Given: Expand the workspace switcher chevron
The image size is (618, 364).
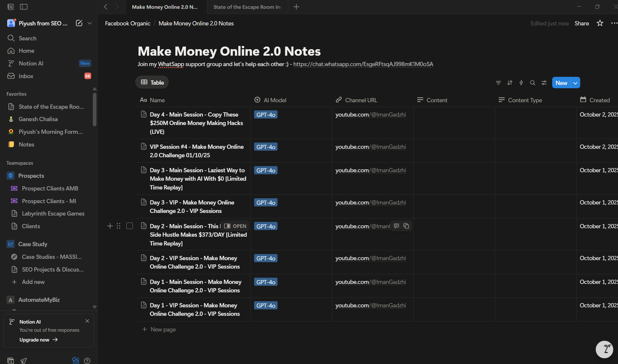Looking at the screenshot, I should pos(90,23).
